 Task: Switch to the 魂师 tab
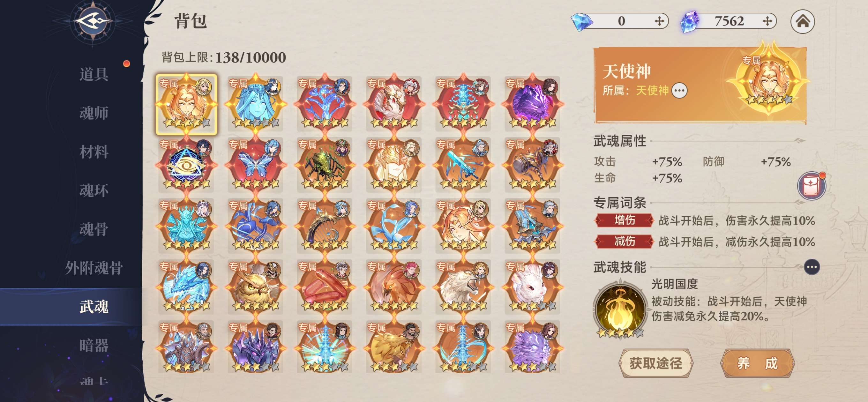94,113
